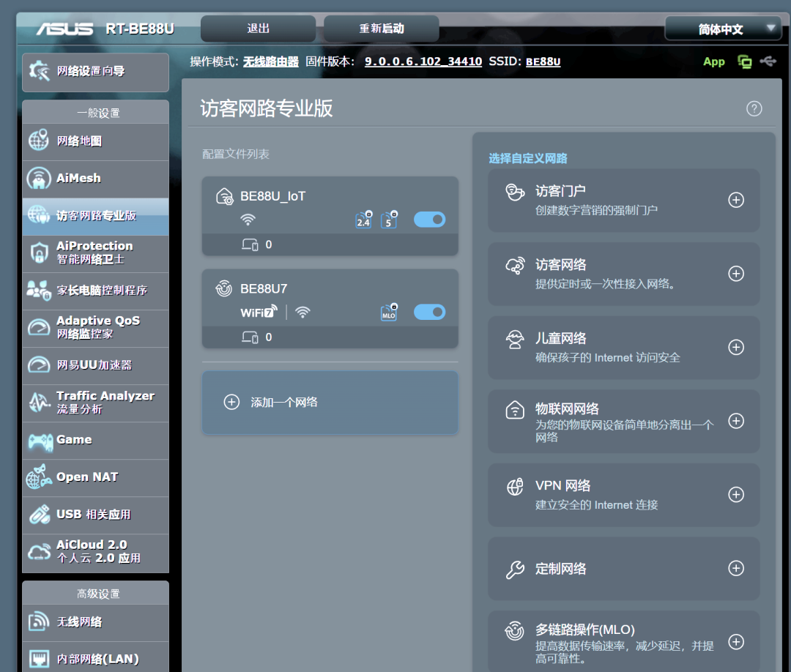Click the connected devices icon under BE88U7

[250, 337]
